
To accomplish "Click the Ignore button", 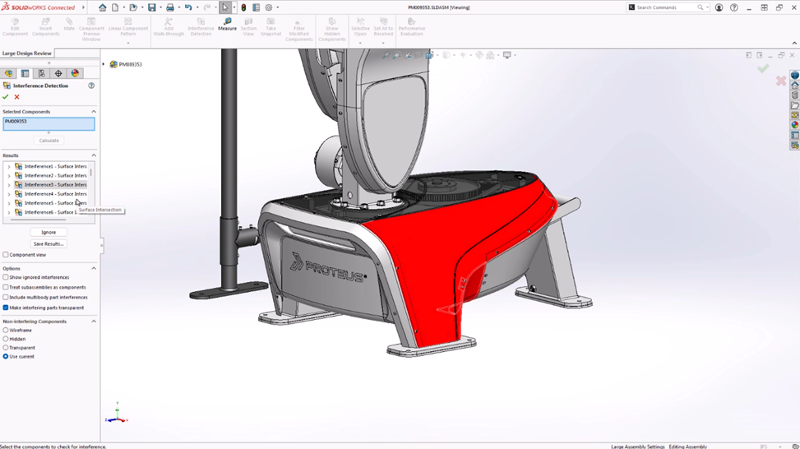I will (x=48, y=232).
